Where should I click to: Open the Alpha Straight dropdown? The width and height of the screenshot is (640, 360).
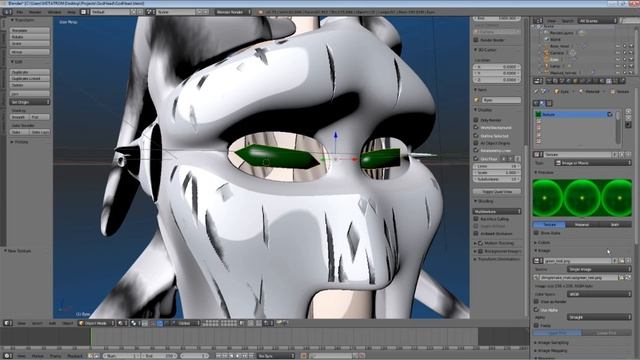tap(599, 317)
